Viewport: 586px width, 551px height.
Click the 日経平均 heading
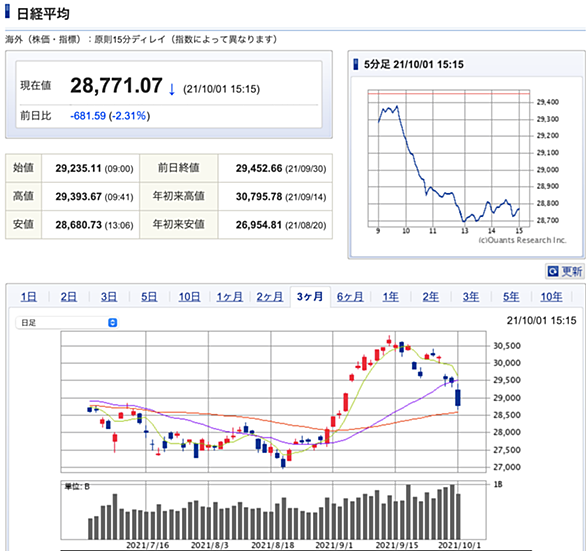coord(43,14)
